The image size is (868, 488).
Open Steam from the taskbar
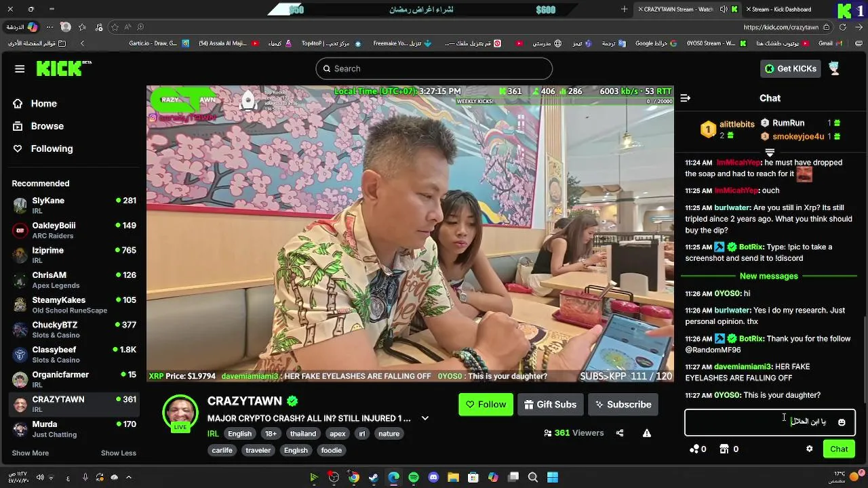coord(374,477)
